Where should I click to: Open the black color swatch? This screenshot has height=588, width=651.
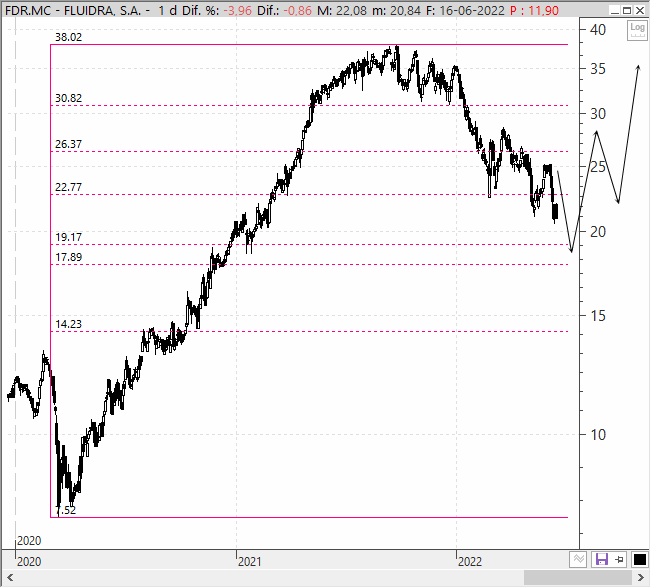coord(639,559)
